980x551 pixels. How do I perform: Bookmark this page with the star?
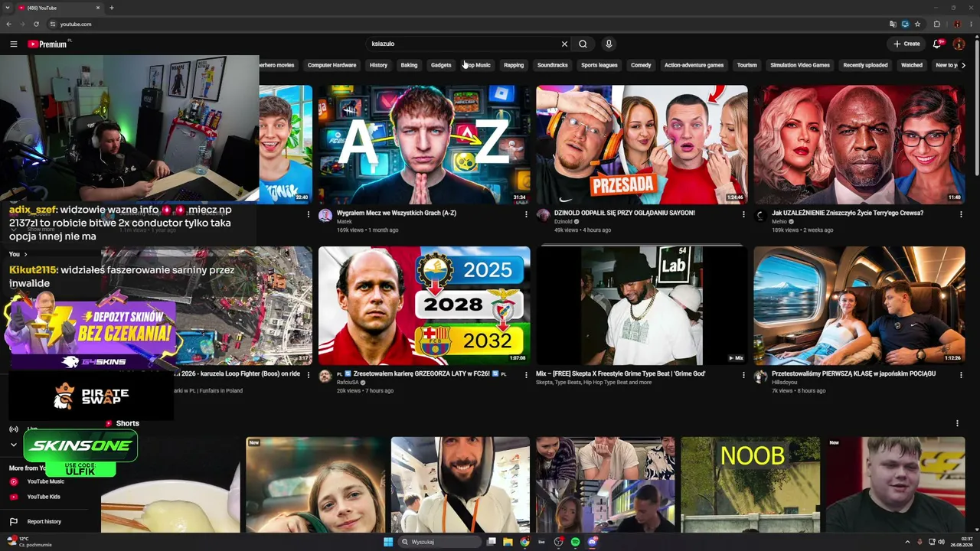click(x=917, y=24)
